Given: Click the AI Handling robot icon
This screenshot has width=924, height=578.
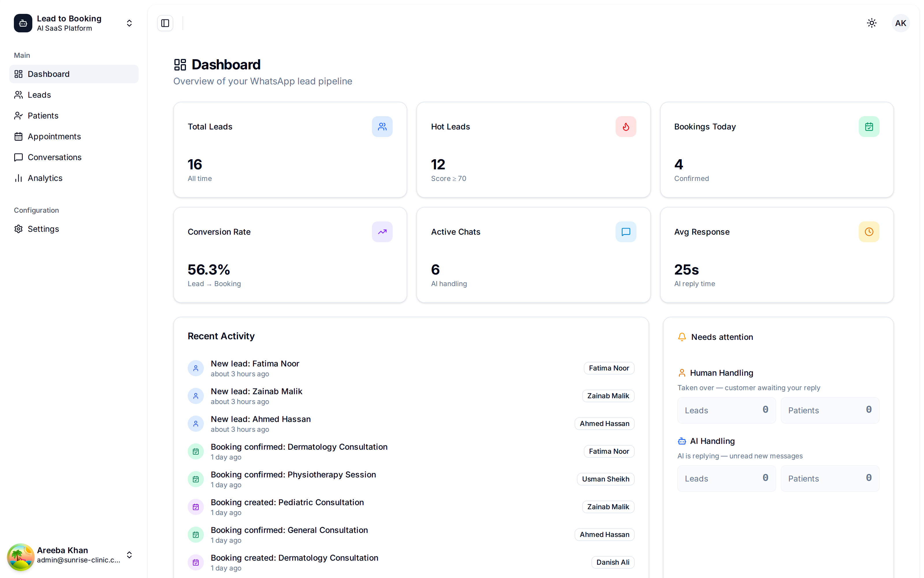Looking at the screenshot, I should (x=682, y=441).
